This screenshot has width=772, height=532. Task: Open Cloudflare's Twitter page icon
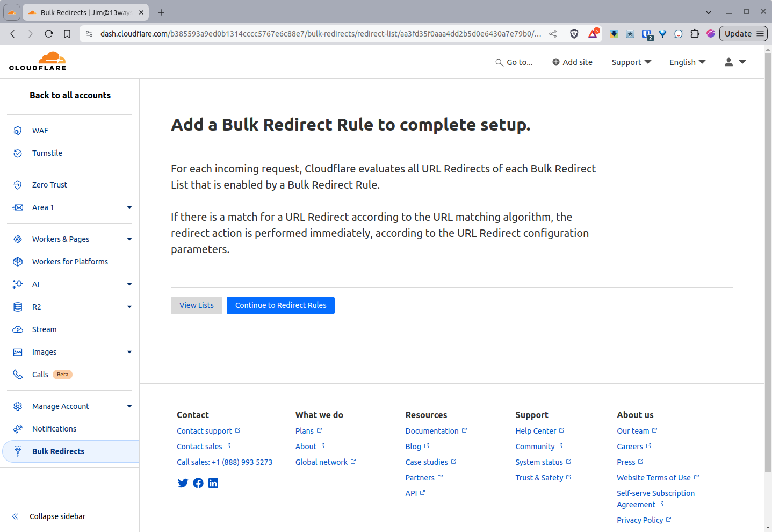(x=183, y=483)
